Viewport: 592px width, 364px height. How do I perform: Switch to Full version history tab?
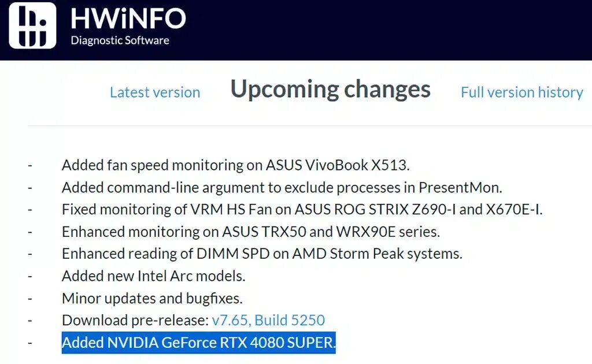point(521,92)
